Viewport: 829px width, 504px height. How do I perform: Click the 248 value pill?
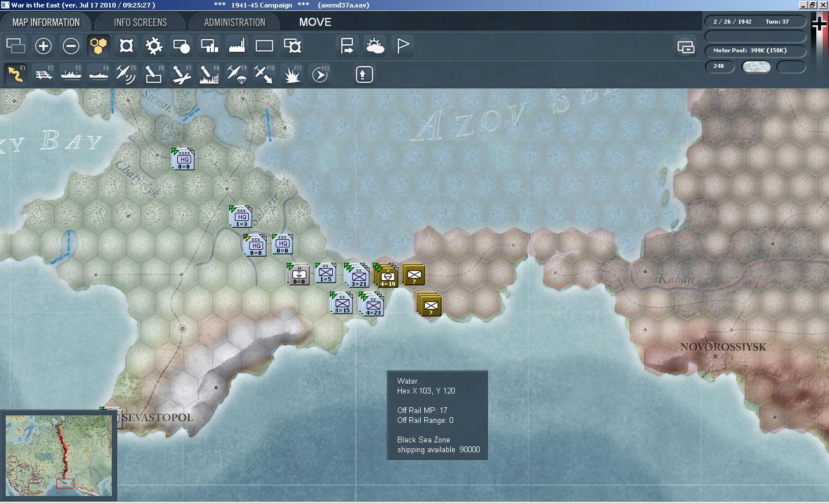[x=720, y=66]
